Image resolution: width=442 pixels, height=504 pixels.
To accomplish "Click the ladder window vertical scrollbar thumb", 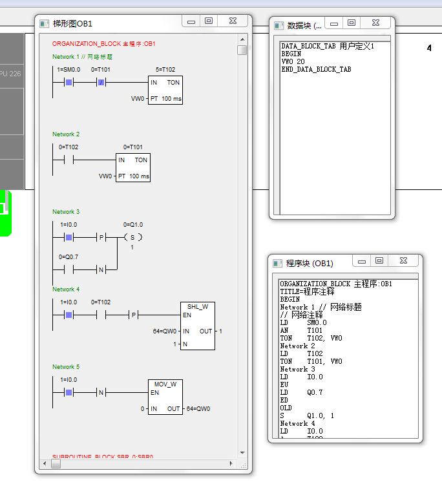I will click(242, 50).
